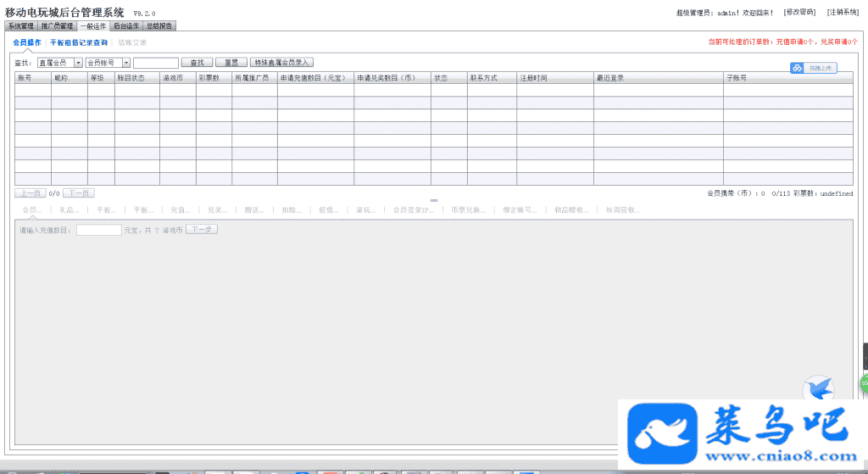Select the 会员... operation tab
The image size is (868, 474).
[x=32, y=210]
